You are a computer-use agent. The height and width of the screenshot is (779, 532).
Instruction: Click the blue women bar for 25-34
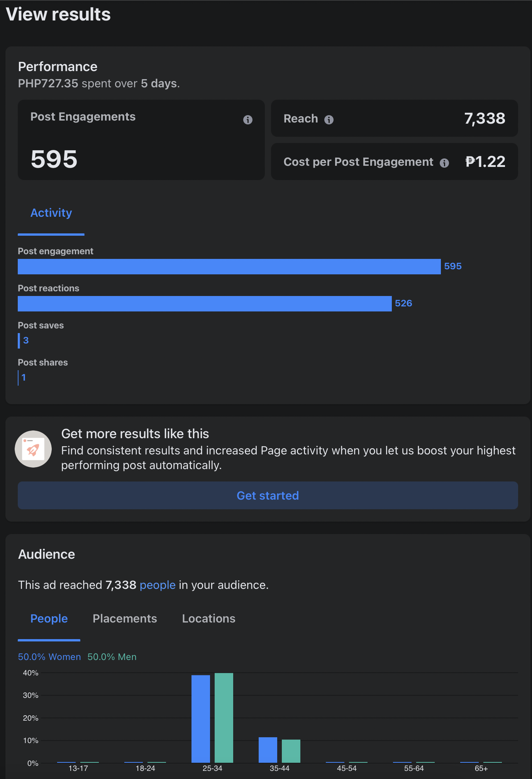(x=201, y=719)
